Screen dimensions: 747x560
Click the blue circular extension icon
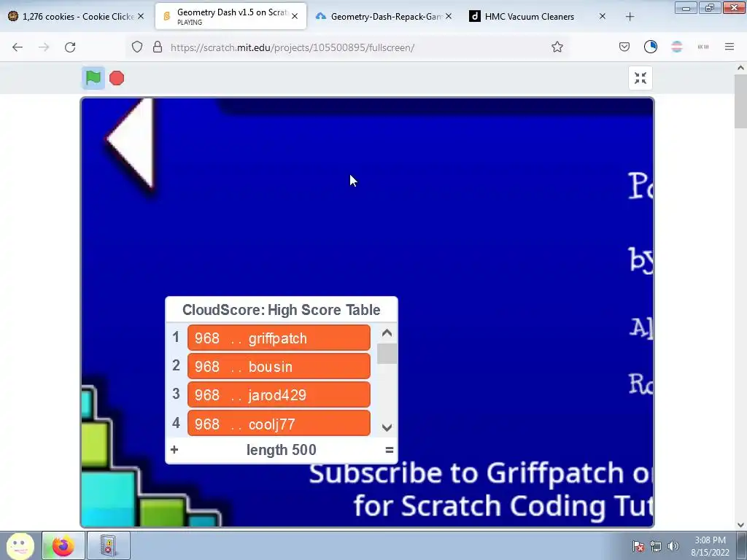tap(650, 47)
